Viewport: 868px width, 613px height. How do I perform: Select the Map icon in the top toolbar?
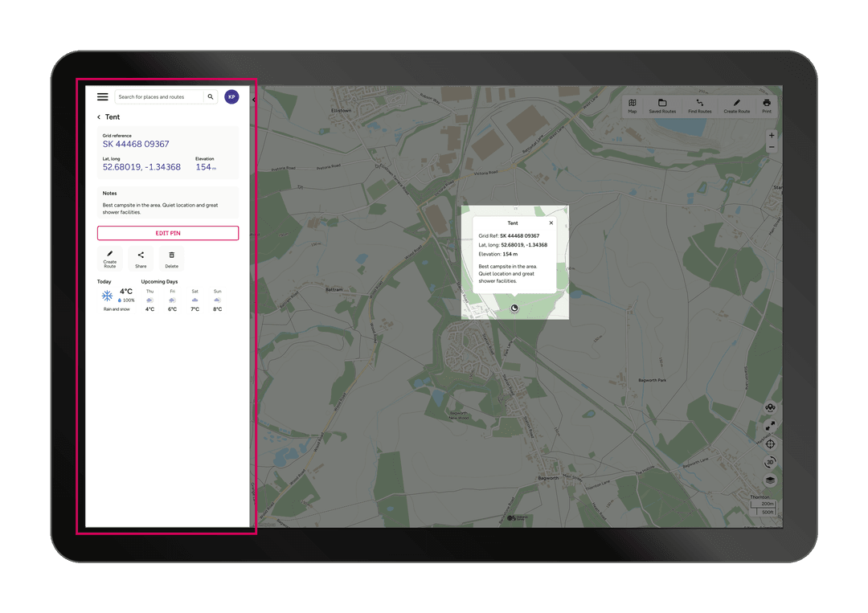(633, 104)
